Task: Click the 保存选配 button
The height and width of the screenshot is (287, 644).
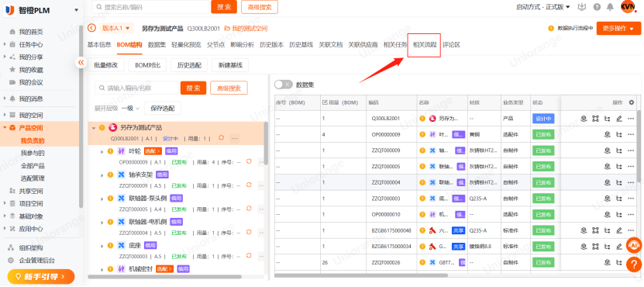Action: (x=163, y=108)
